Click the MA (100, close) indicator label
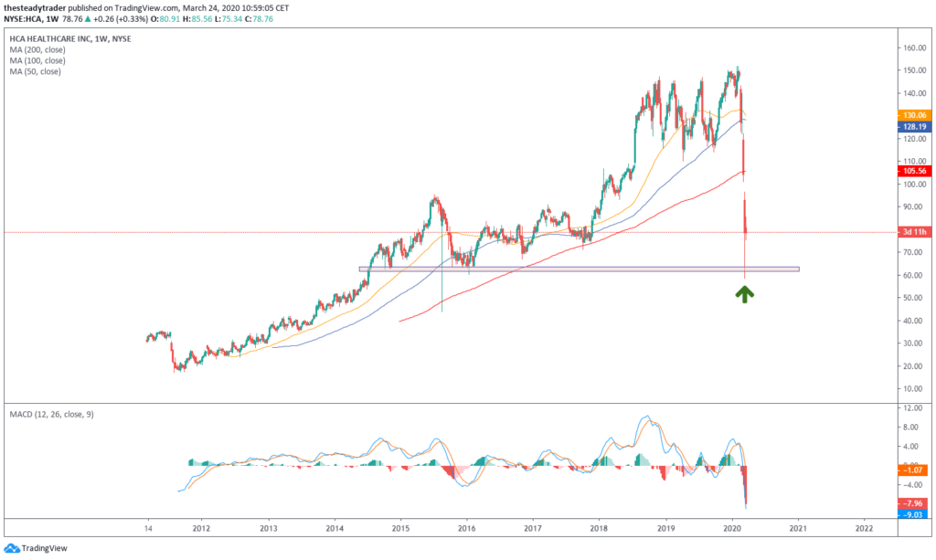This screenshot has height=560, width=936. point(37,60)
